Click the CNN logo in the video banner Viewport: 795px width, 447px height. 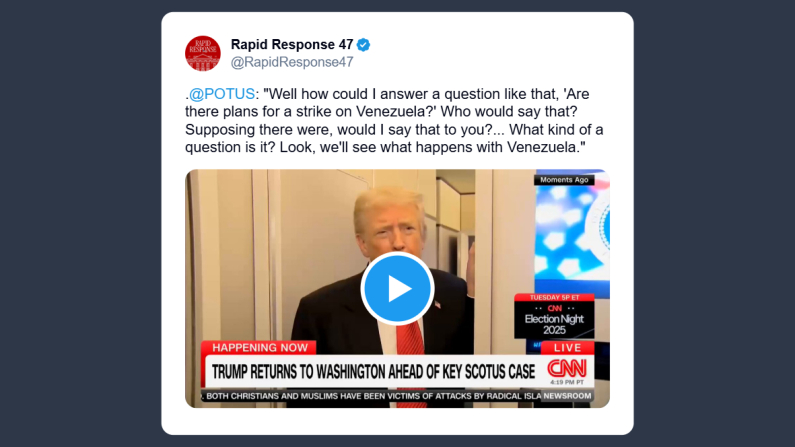[x=567, y=368]
